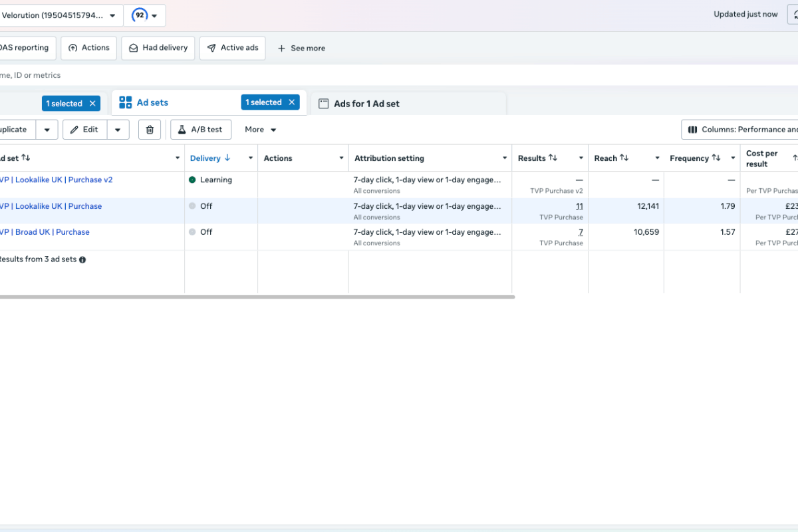Image resolution: width=798 pixels, height=532 pixels.
Task: Select the reach value 12,141
Action: click(x=648, y=206)
